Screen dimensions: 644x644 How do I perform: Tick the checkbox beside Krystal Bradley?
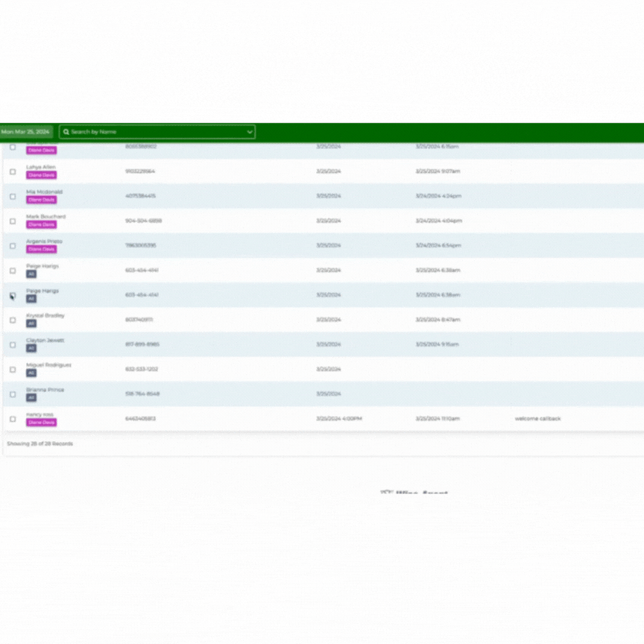(12, 320)
